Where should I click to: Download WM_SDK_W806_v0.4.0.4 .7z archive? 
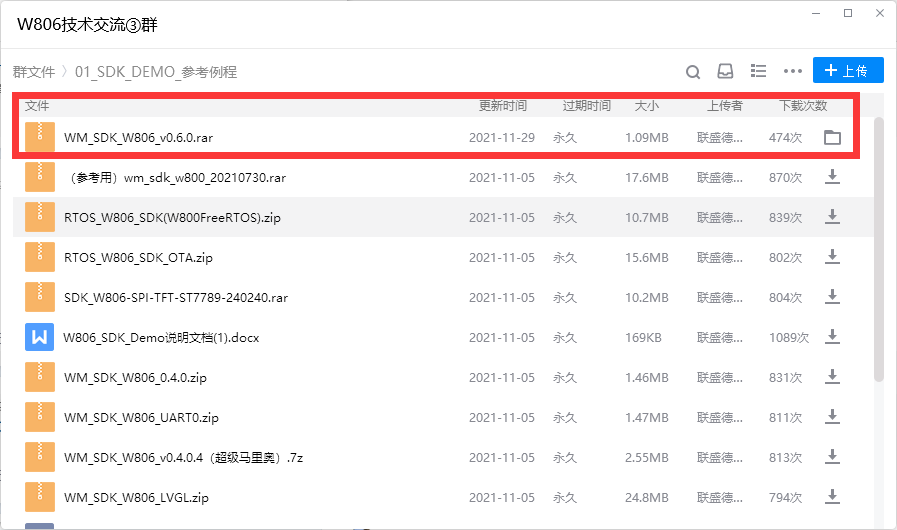pos(832,457)
